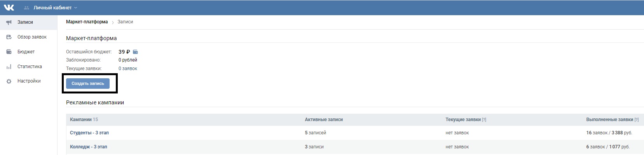The image size is (644, 155).
Task: Click the Рекламные кампании heading
Action: (x=95, y=102)
